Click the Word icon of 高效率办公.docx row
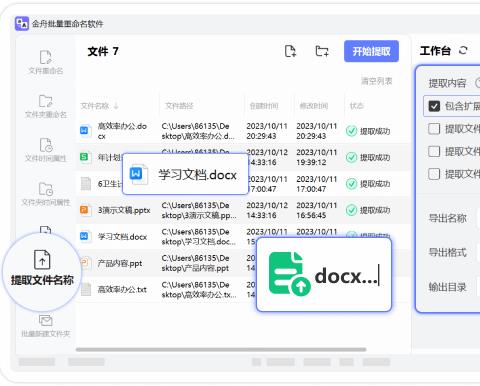The image size is (480, 386). pyautogui.click(x=85, y=130)
